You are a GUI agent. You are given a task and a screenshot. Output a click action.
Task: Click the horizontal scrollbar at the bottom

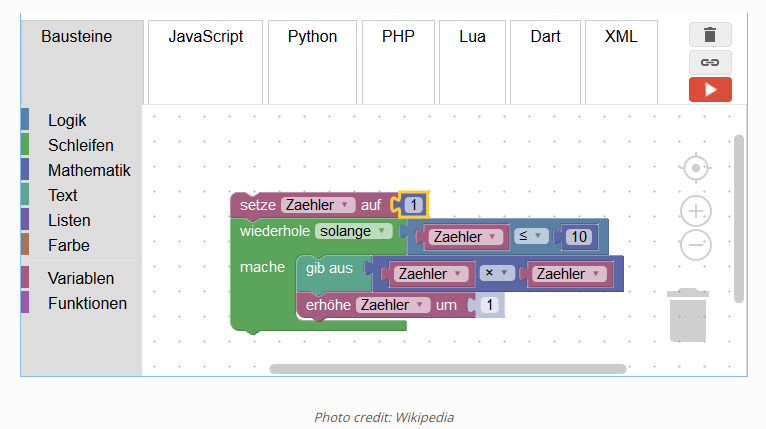coord(447,369)
